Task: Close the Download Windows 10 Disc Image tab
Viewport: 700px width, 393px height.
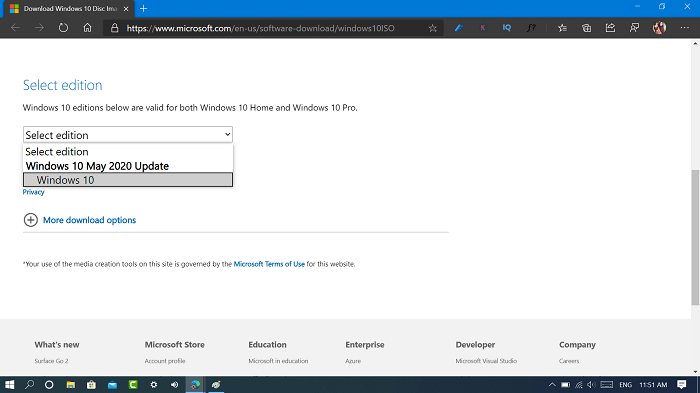Action: 126,8
